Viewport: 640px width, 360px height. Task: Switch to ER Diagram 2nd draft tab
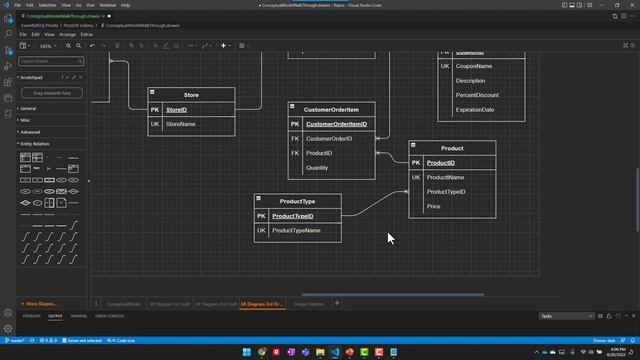pos(216,304)
